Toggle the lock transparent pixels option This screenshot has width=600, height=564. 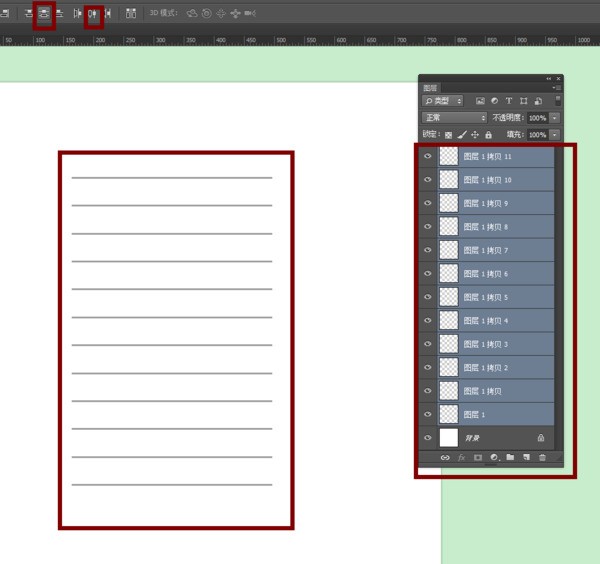449,134
